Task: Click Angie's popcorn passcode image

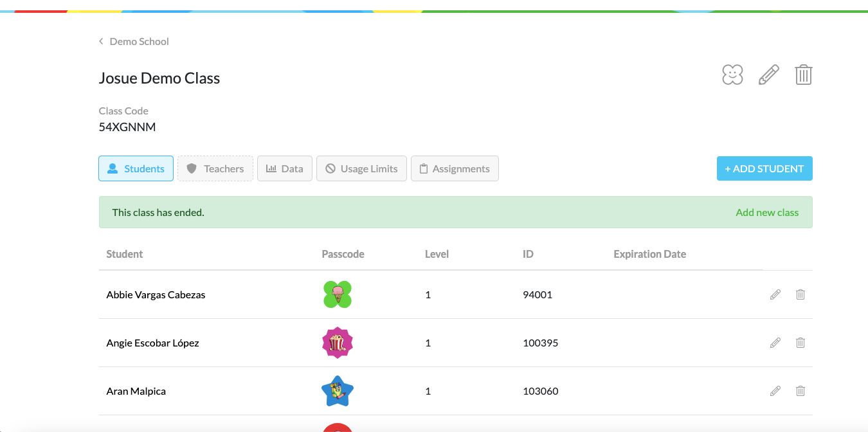Action: 337,343
